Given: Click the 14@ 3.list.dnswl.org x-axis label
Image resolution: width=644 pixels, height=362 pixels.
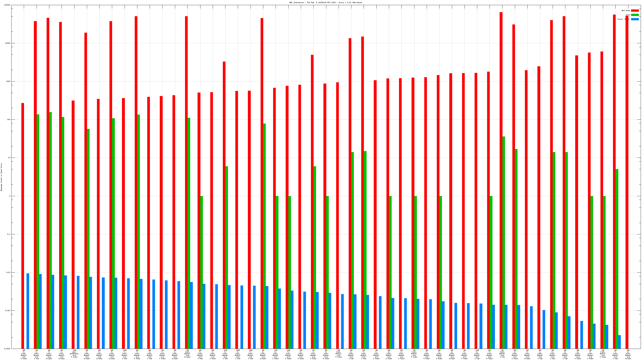Looking at the screenshot, I should click(124, 354).
